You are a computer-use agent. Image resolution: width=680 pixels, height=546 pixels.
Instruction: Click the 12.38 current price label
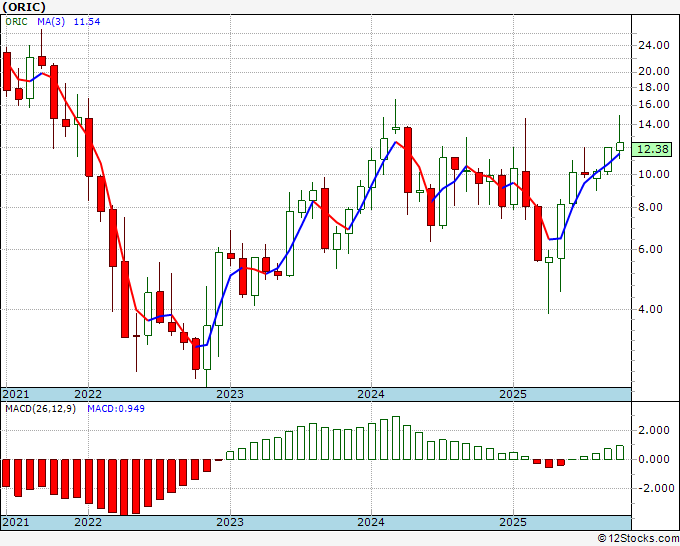(x=653, y=149)
